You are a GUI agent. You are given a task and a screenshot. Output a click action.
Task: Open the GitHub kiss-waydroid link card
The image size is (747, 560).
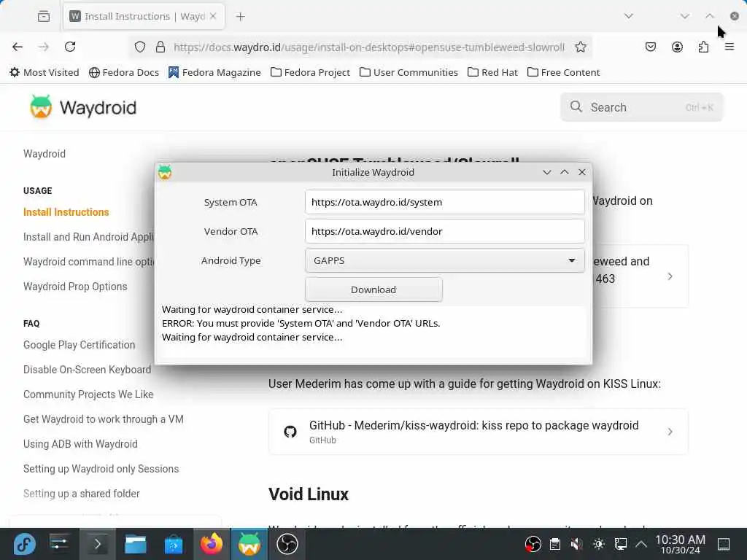479,432
